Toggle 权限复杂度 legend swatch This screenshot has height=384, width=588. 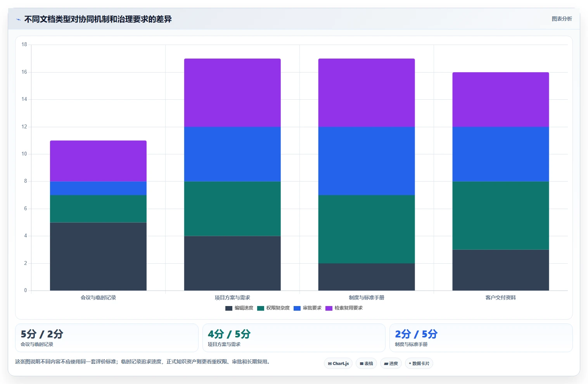[x=261, y=308]
